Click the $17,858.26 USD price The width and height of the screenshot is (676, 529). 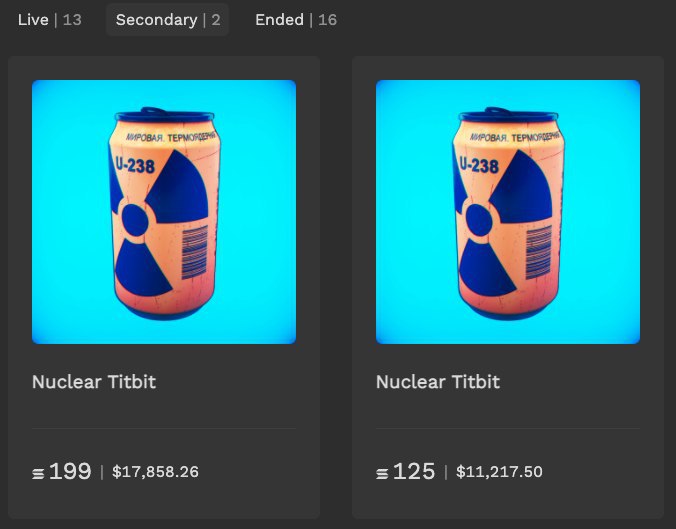pos(155,472)
